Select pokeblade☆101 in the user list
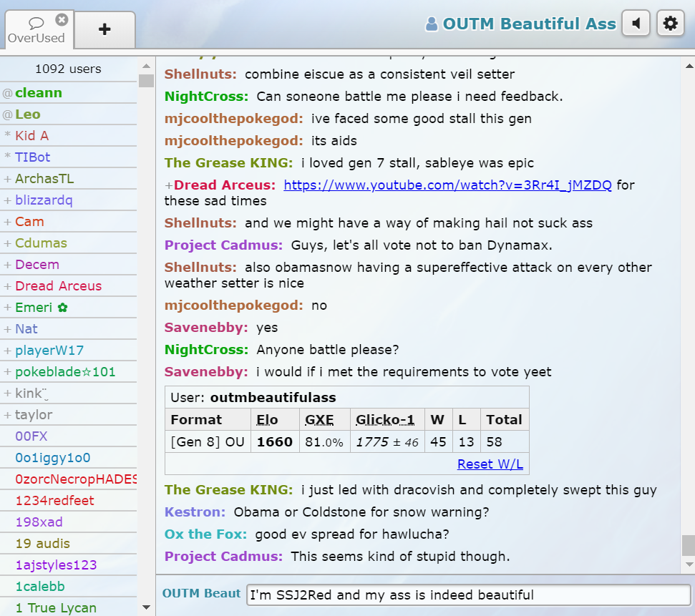Viewport: 695px width, 616px height. 65,372
